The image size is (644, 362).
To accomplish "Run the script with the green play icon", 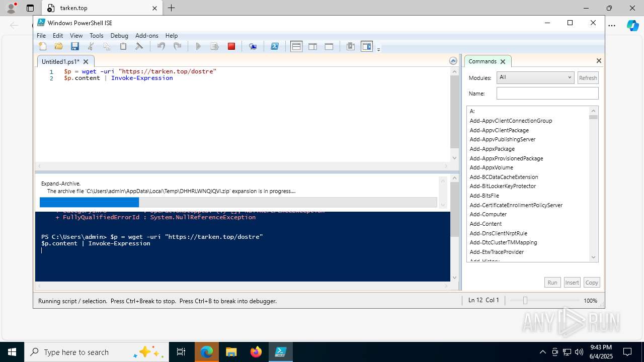I will (x=198, y=46).
